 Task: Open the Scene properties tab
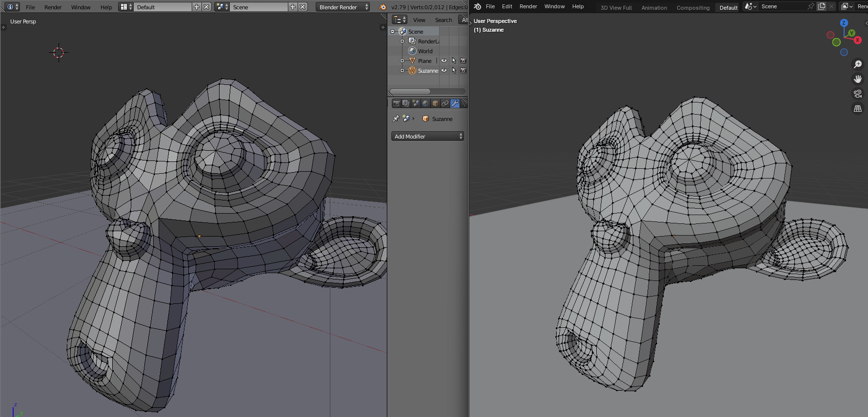pyautogui.click(x=416, y=103)
